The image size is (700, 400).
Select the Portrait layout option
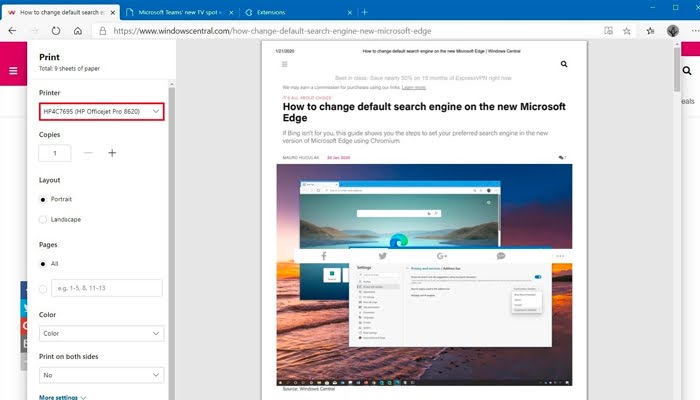(43, 199)
